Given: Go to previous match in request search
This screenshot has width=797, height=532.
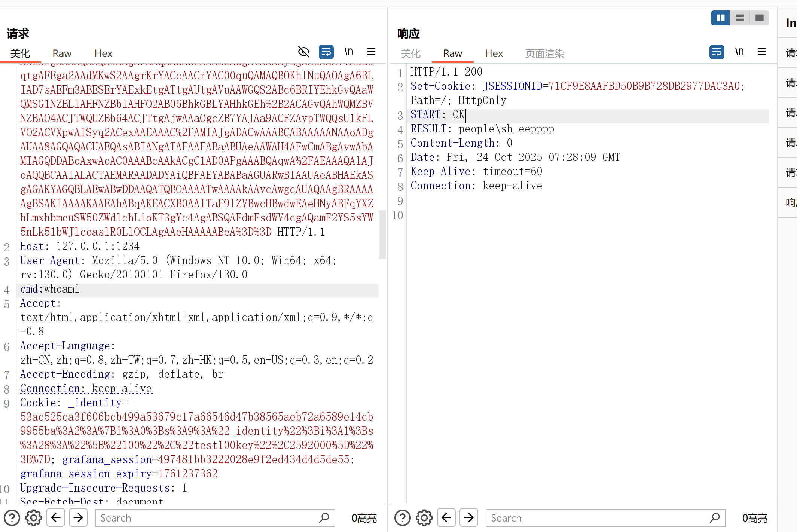Looking at the screenshot, I should tap(56, 518).
